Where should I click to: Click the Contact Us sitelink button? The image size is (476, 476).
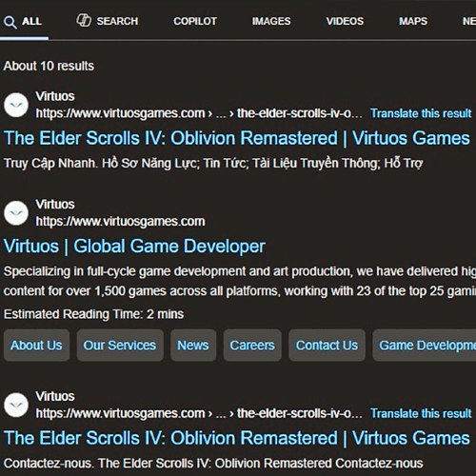coord(327,346)
